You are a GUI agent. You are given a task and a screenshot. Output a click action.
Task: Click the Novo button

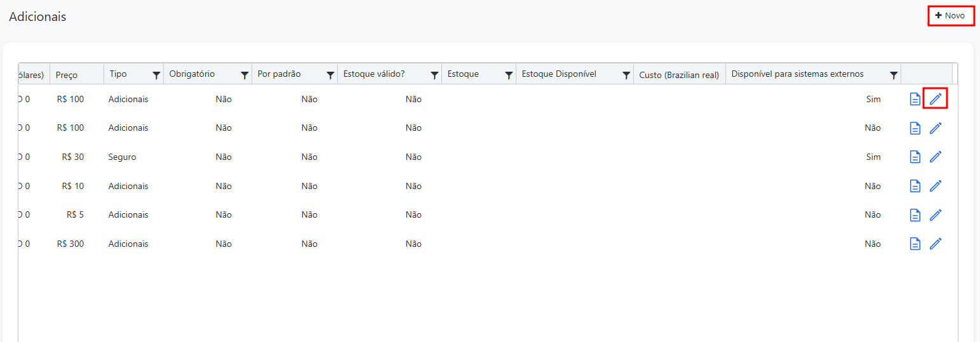(x=950, y=16)
